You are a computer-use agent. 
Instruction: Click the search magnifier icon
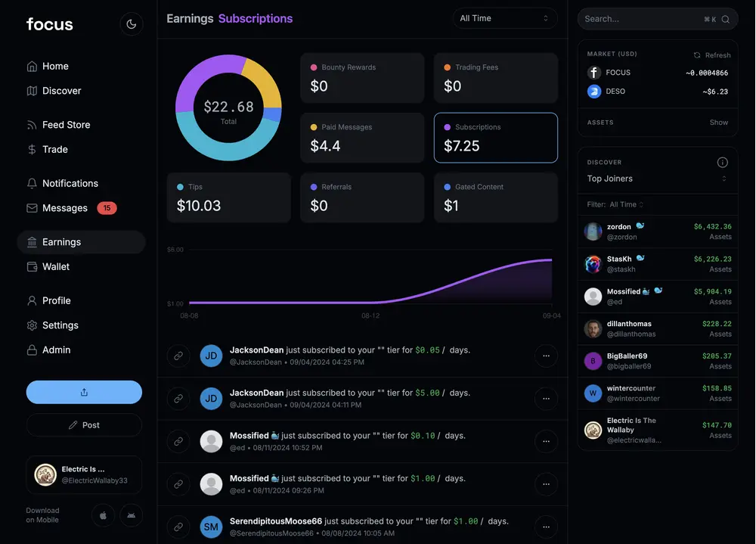click(x=726, y=20)
